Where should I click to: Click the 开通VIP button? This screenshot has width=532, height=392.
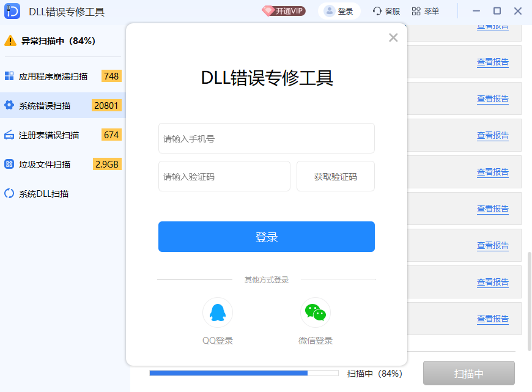click(284, 11)
